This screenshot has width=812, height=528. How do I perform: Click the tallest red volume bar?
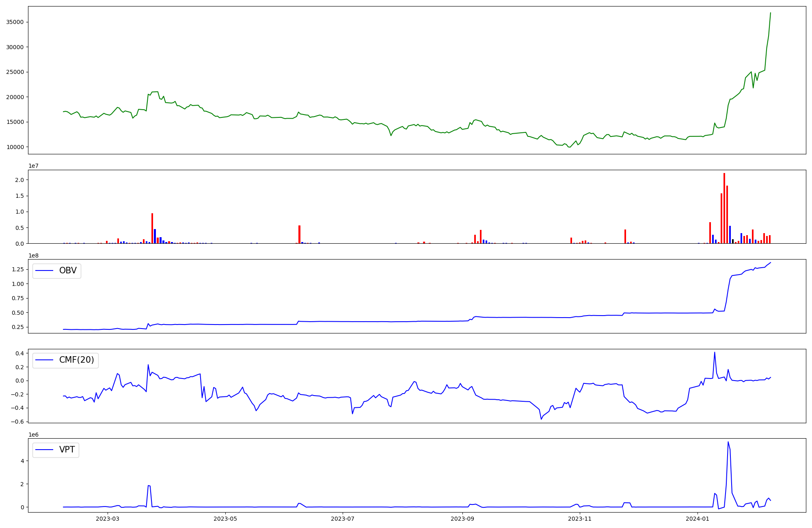[724, 208]
